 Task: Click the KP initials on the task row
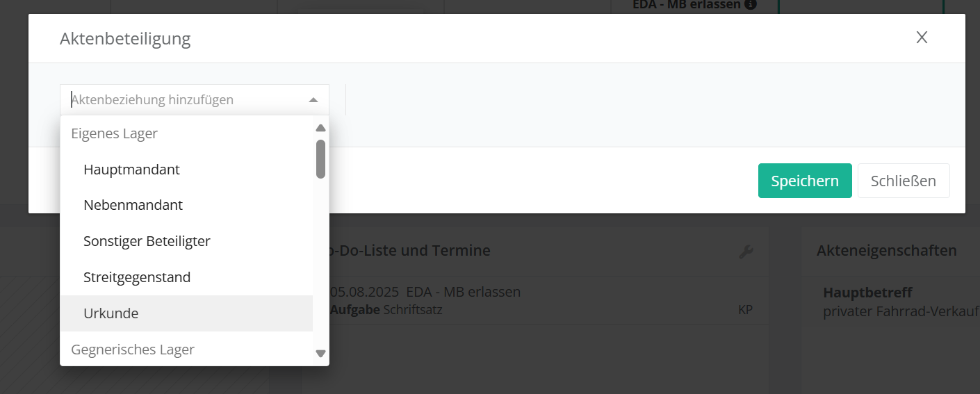click(x=745, y=310)
